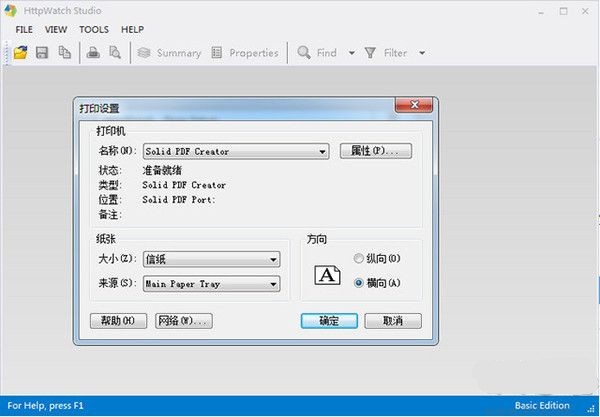Minimize the HttpWatch Studio window

(x=541, y=11)
